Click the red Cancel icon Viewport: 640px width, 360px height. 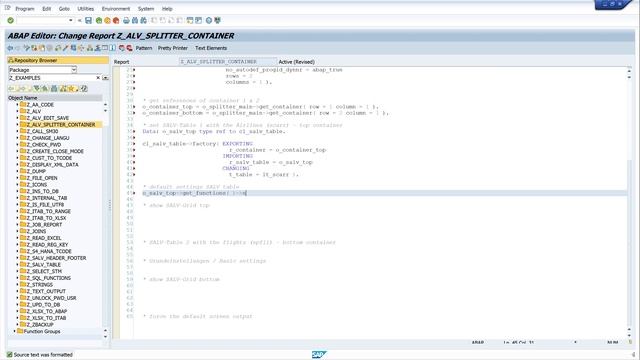(116, 20)
